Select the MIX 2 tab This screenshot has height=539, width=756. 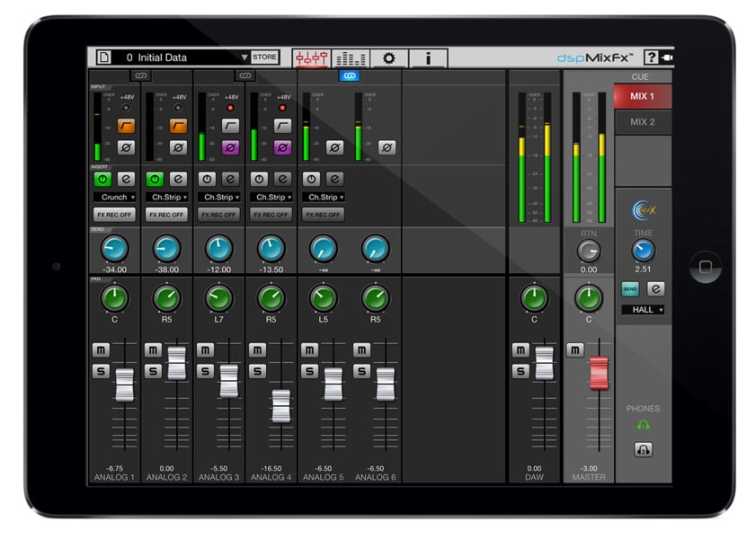(642, 122)
